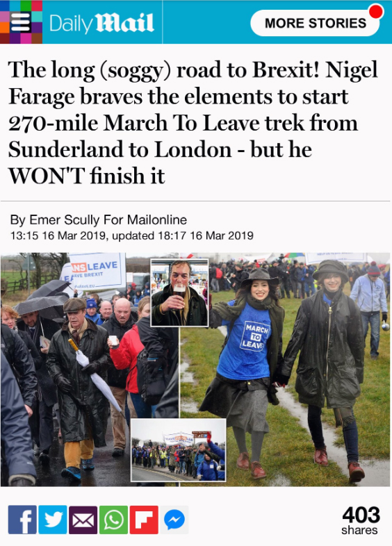This screenshot has height=546, width=392.
Task: Share article via Facebook Messenger
Action: (174, 520)
